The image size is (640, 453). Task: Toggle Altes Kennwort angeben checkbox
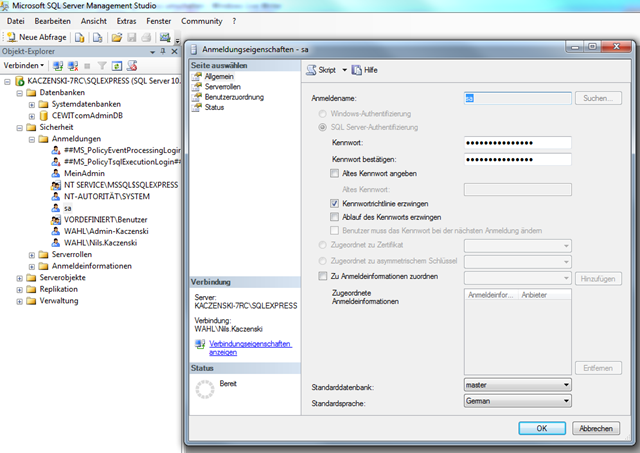(334, 173)
